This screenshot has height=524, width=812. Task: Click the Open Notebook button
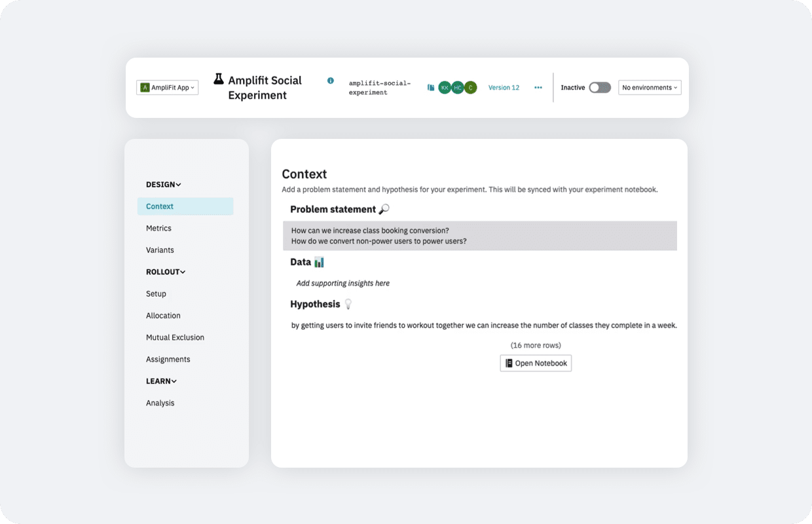click(536, 364)
